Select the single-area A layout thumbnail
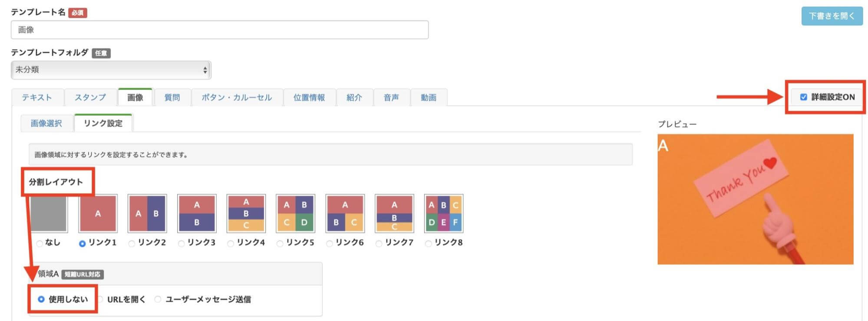 click(98, 213)
